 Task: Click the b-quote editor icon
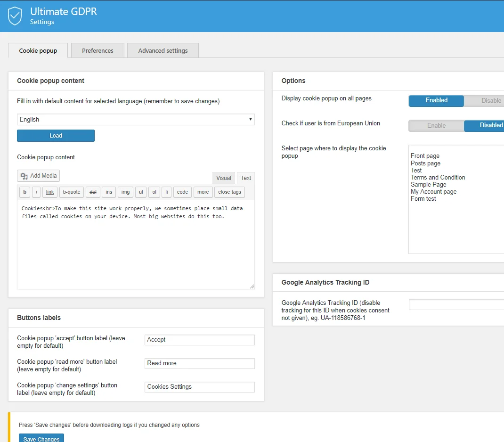tap(71, 192)
